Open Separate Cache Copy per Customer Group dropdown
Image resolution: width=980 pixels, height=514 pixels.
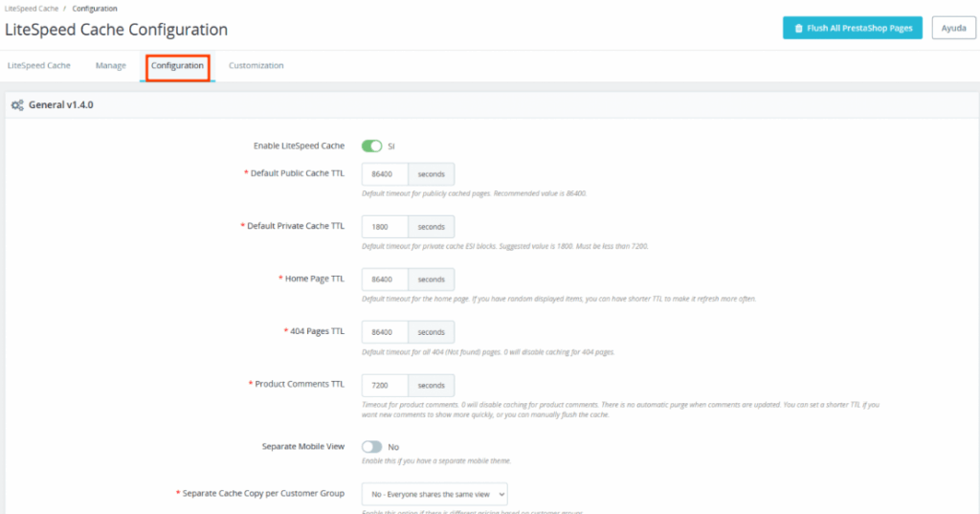click(x=434, y=494)
